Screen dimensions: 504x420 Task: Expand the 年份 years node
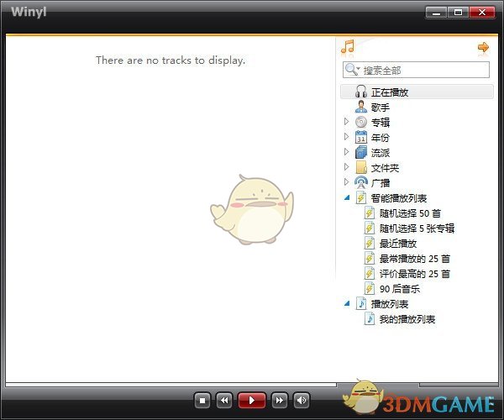(x=346, y=138)
